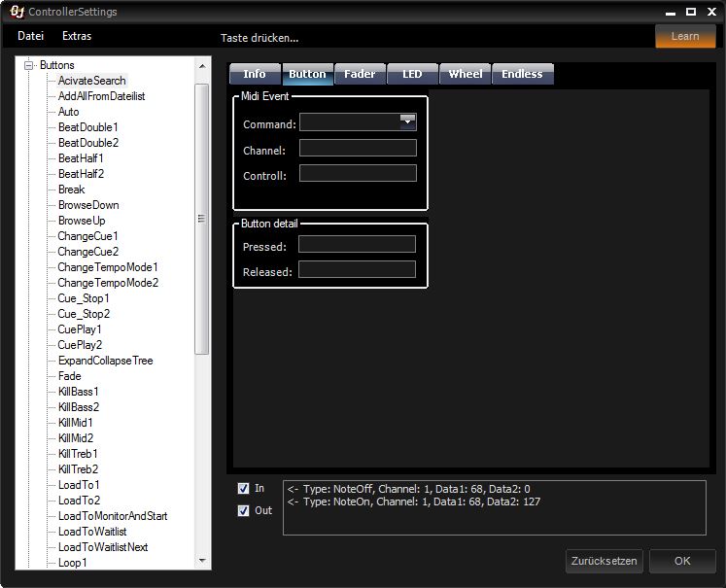This screenshot has height=588, width=726.
Task: Select AddAllFromDateilist tree item
Action: [x=101, y=96]
